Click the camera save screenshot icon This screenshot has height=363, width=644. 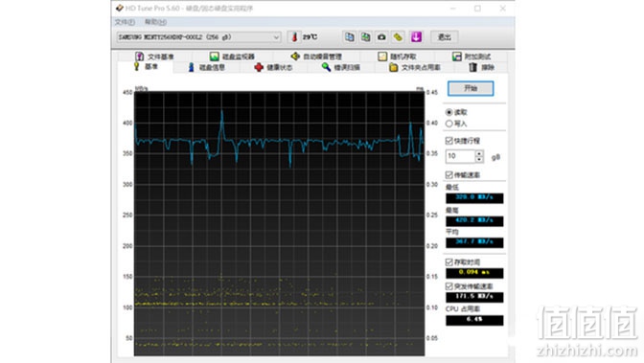click(381, 37)
